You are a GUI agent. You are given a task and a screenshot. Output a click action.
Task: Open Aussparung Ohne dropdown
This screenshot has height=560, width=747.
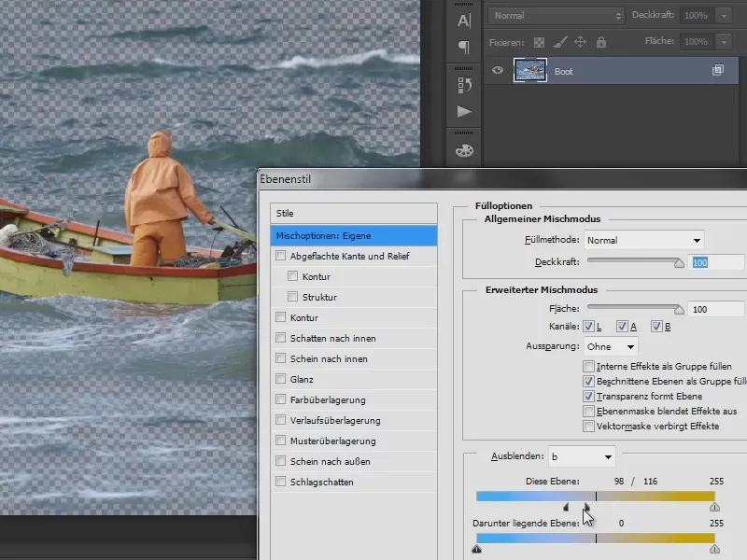coord(611,346)
